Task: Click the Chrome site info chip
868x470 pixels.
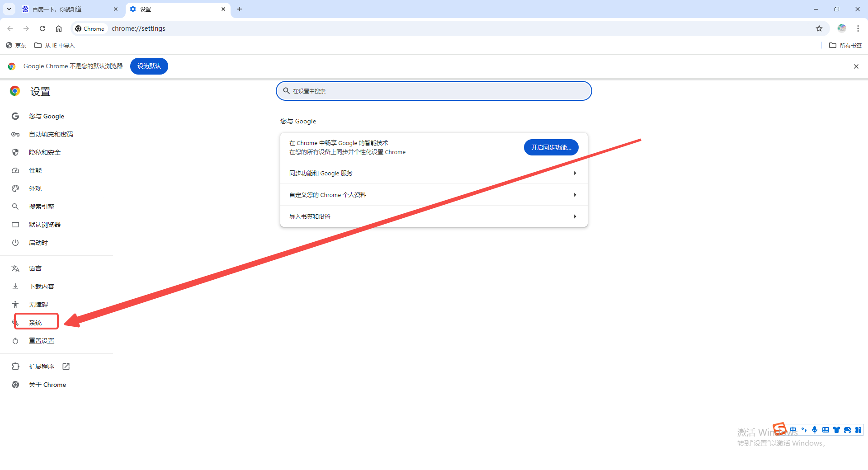Action: [90, 28]
